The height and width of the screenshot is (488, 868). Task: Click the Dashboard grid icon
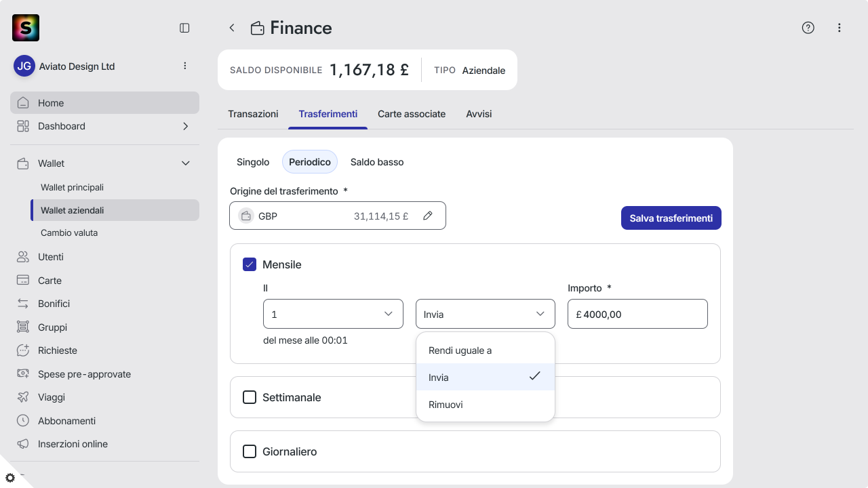(23, 126)
